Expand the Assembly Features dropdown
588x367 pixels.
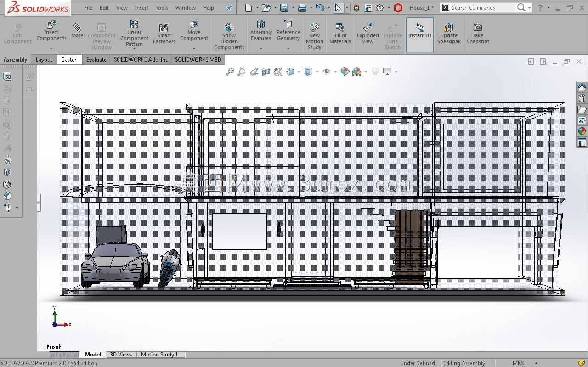[261, 48]
